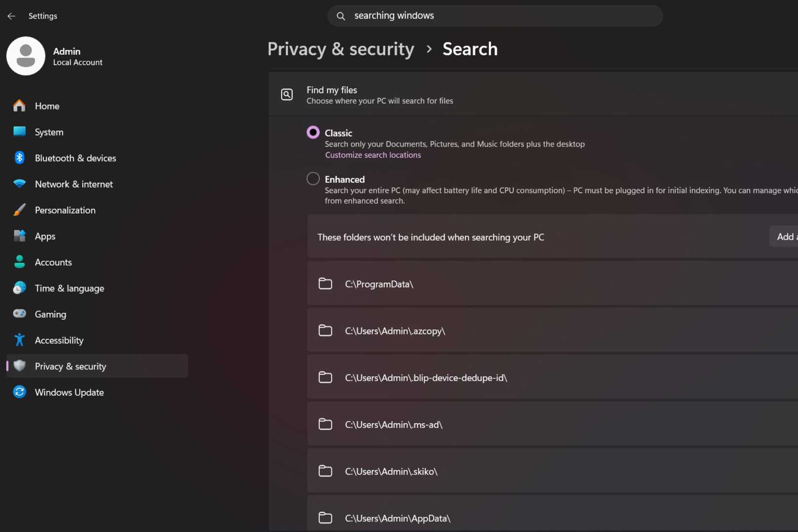The image size is (798, 532).
Task: Select the Enhanced search radio button
Action: point(313,178)
